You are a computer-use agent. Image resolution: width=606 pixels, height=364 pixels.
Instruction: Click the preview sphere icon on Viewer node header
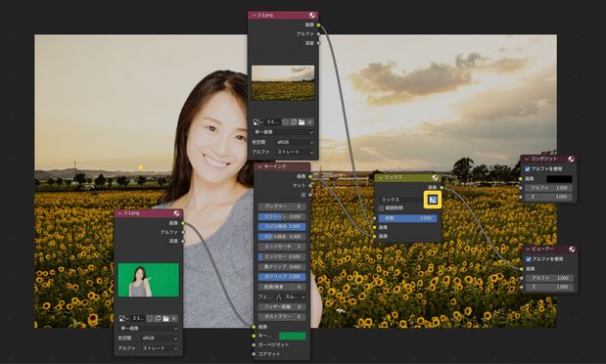(x=572, y=250)
